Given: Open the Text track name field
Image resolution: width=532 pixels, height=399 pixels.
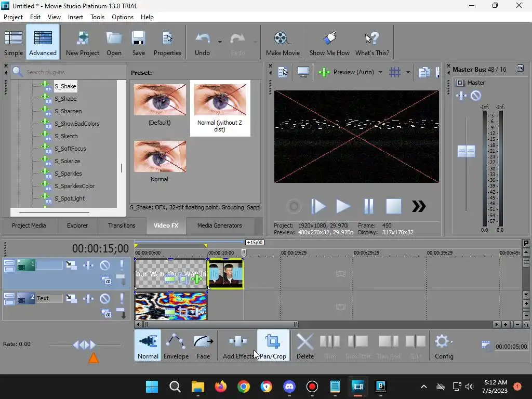Looking at the screenshot, I should (x=49, y=298).
